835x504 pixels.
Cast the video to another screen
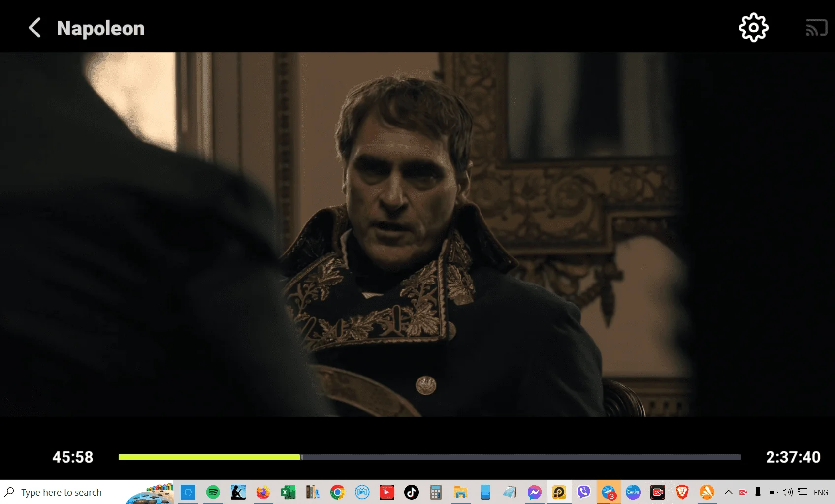click(816, 28)
